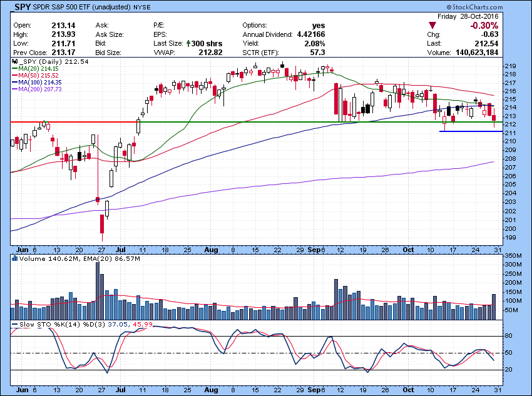
Task: Click the Volume 140.62M, EMA(20) 86.57M legend
Action: coord(79,258)
